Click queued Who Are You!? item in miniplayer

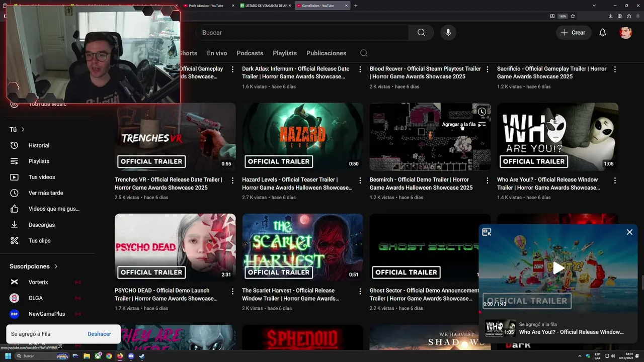click(558, 328)
